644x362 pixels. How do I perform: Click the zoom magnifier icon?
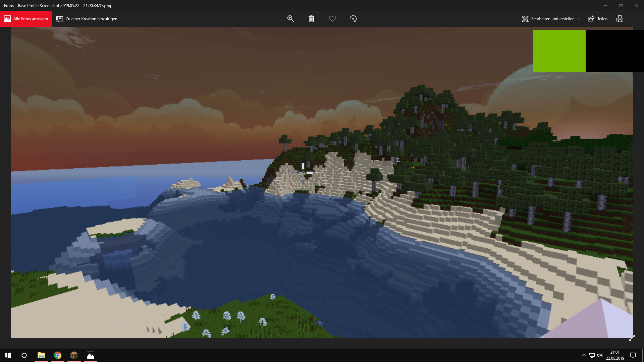(290, 19)
